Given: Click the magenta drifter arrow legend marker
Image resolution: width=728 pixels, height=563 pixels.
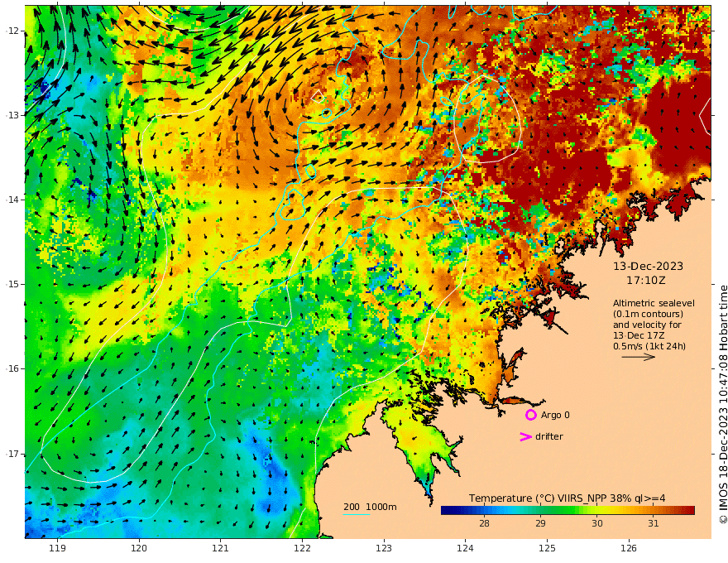Looking at the screenshot, I should pyautogui.click(x=525, y=436).
